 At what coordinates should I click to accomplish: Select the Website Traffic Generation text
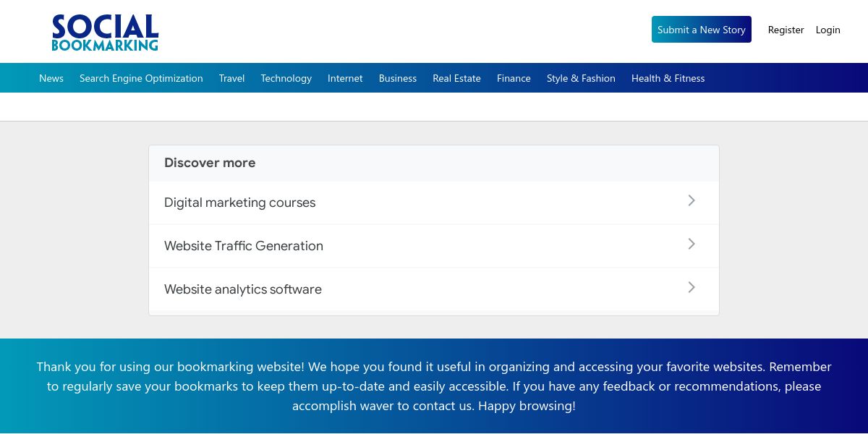pos(244,246)
